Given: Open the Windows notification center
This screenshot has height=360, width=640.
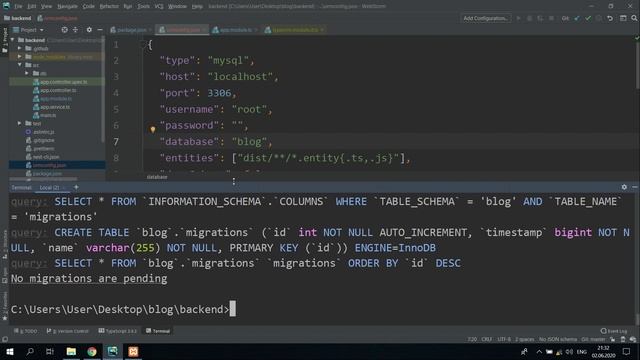Looking at the screenshot, I should [627, 351].
